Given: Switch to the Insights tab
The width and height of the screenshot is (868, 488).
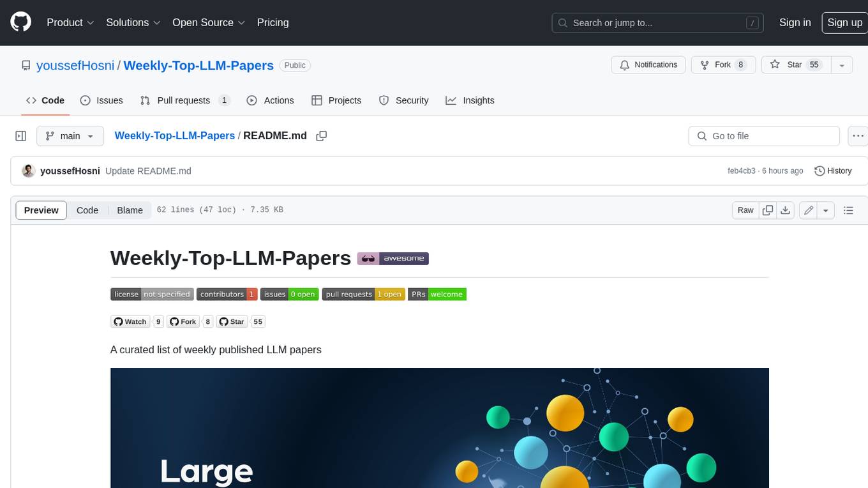Looking at the screenshot, I should click(x=470, y=100).
